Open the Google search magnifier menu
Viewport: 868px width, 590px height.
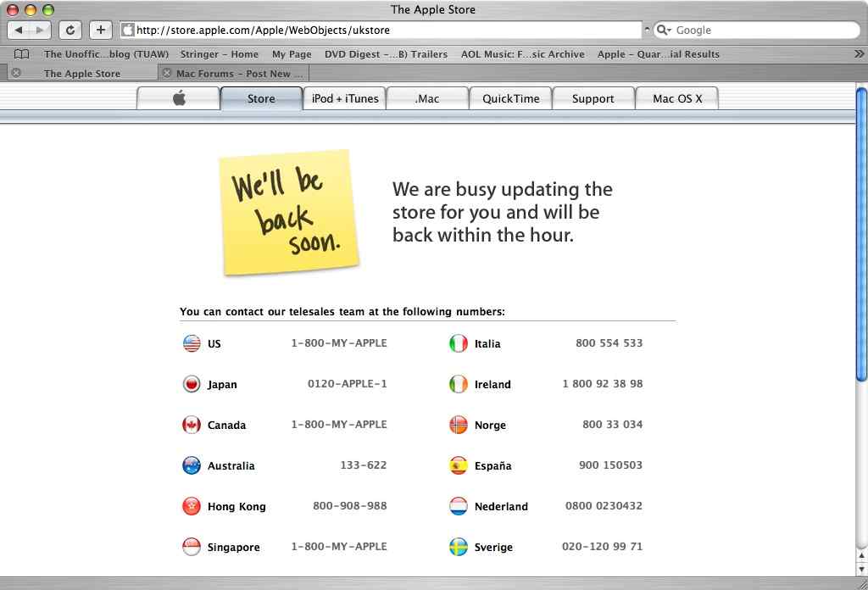point(663,30)
